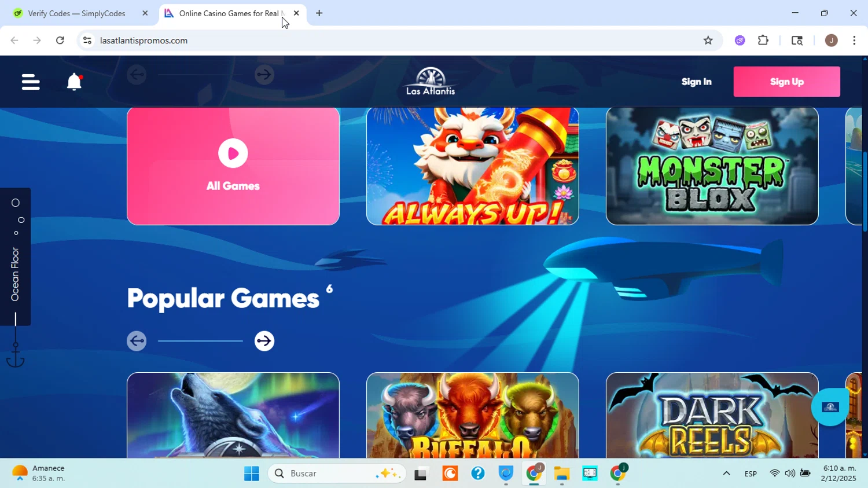This screenshot has height=488, width=868.
Task: Click the Sign In link
Action: 696,82
